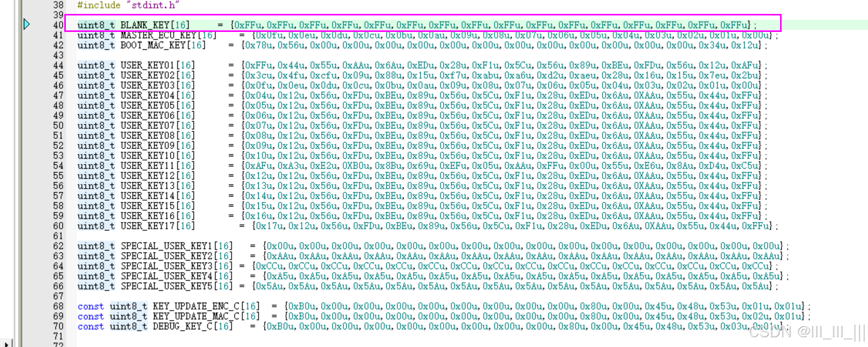Screen dimensions: 868x347
Task: Click the uint8_t type on the BOOT_MAC_KEY line
Action: pyautogui.click(x=96, y=45)
